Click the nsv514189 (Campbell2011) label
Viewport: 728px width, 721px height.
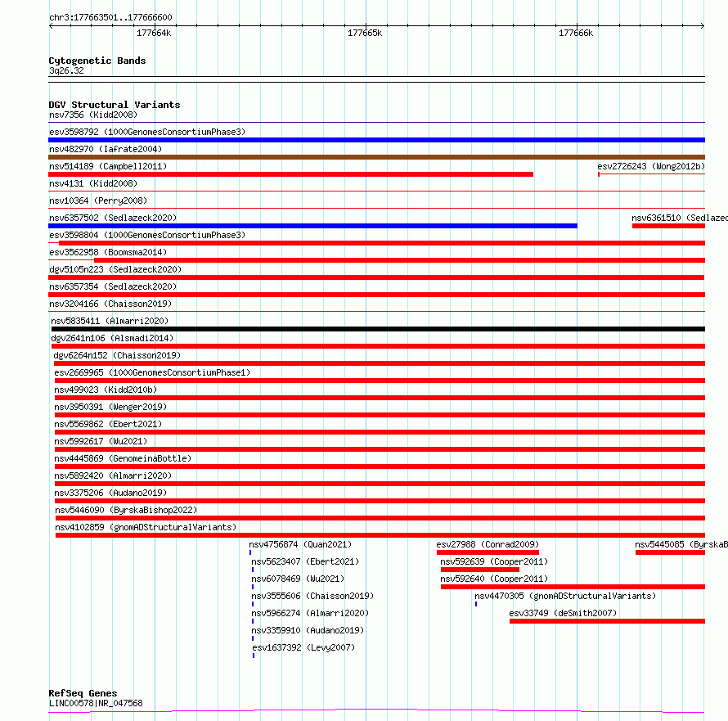click(x=108, y=166)
